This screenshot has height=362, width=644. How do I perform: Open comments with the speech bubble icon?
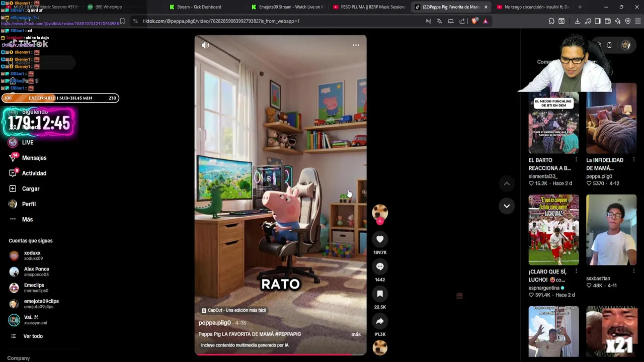[x=380, y=266]
